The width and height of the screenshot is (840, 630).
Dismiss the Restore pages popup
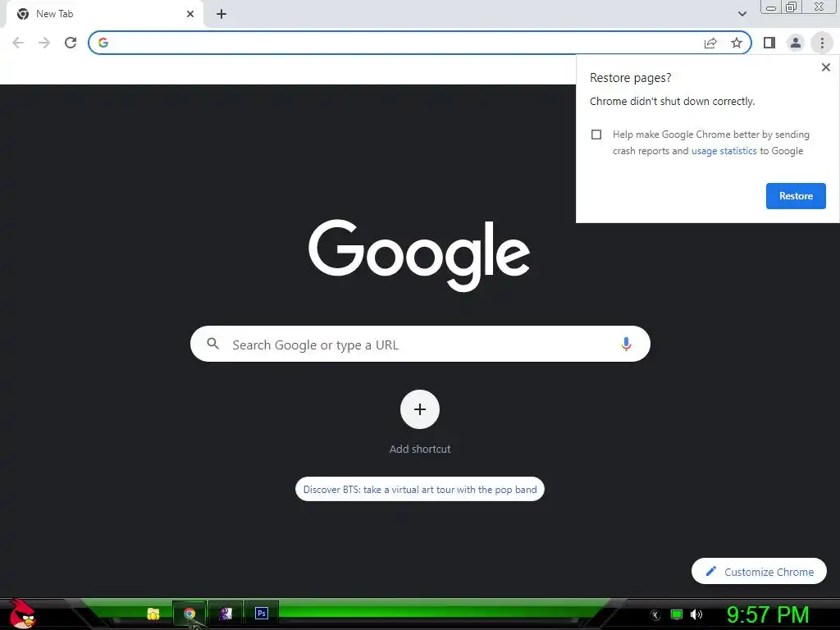pyautogui.click(x=825, y=67)
